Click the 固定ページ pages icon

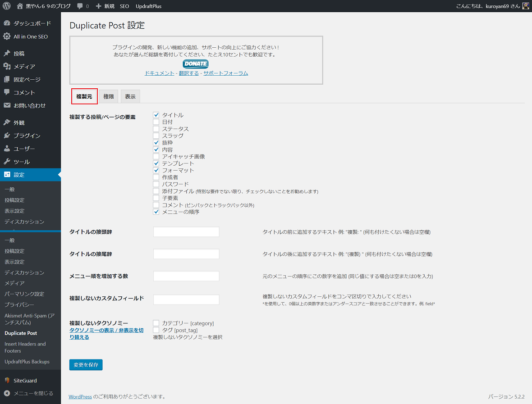[7, 79]
